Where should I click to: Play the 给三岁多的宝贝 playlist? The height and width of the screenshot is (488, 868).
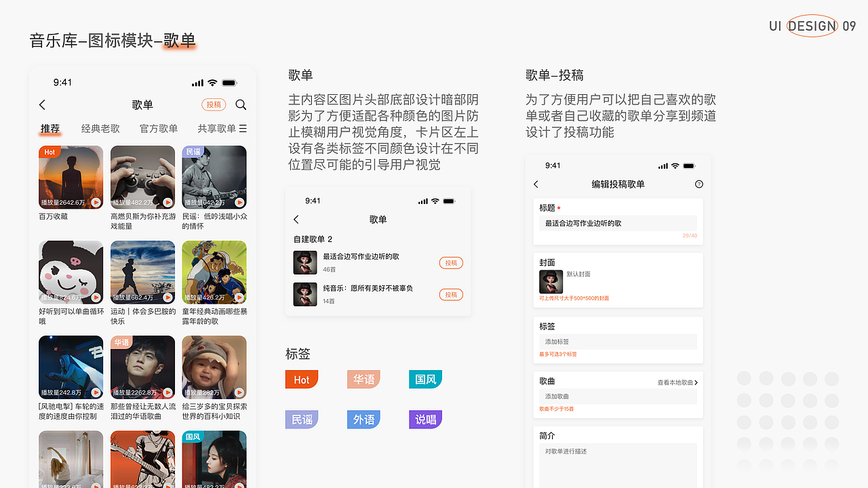click(239, 392)
